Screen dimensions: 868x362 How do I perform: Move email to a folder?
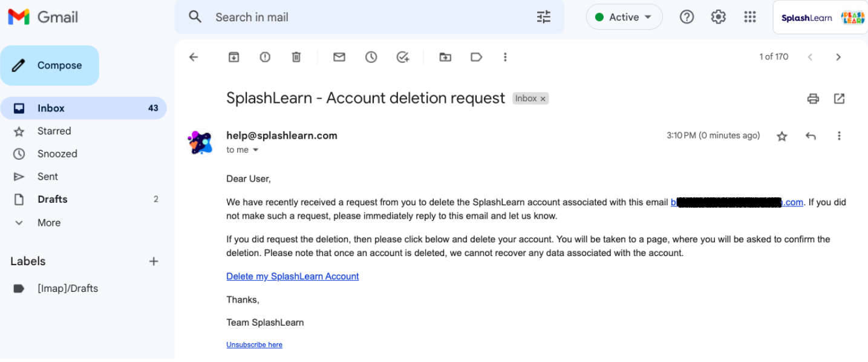coord(445,57)
